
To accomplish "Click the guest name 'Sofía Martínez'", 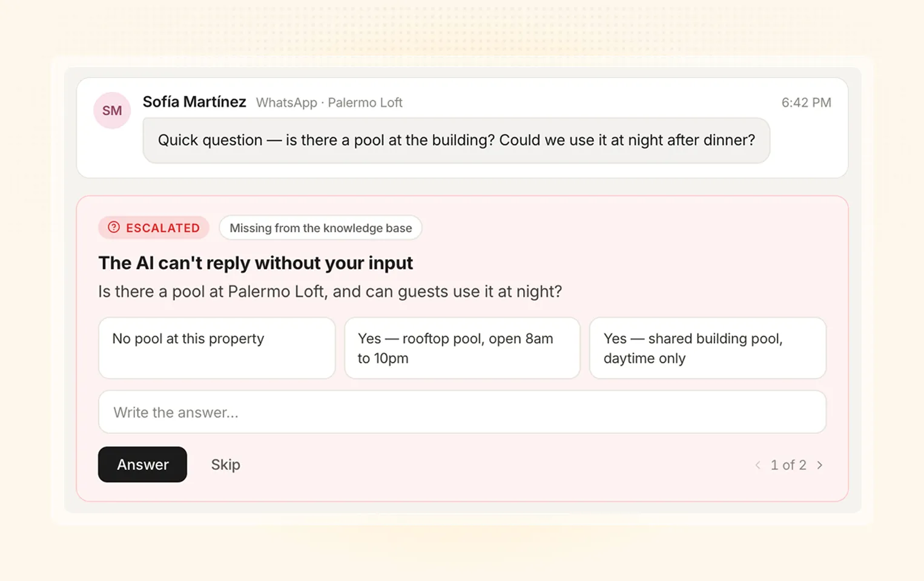I will pos(194,102).
